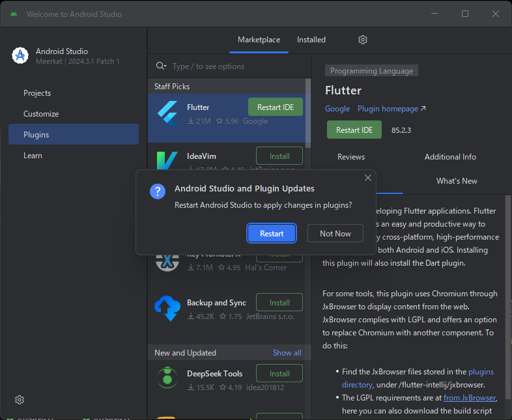
Task: Open the plugins directory link
Action: 418,378
